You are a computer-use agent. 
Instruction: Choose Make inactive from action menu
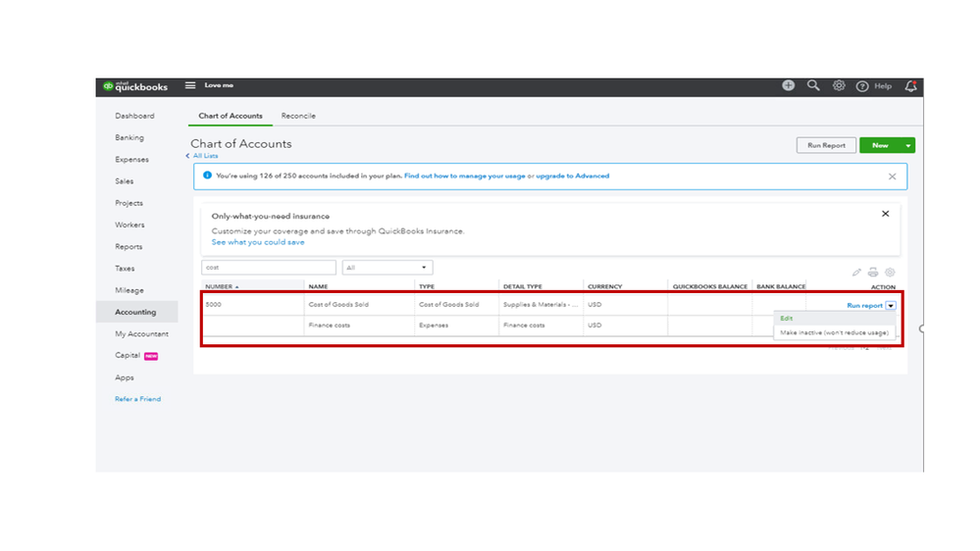835,333
